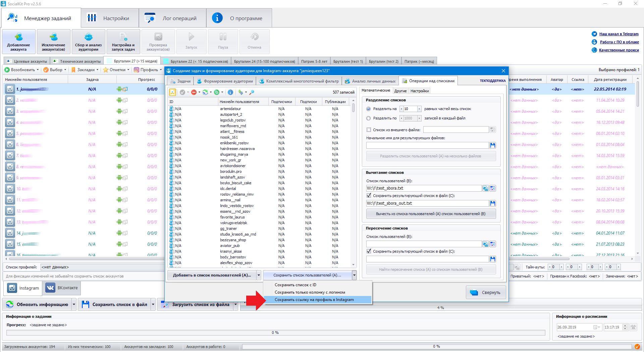Click the Обновить информацию refresh button
644x352 pixels.
tap(37, 304)
